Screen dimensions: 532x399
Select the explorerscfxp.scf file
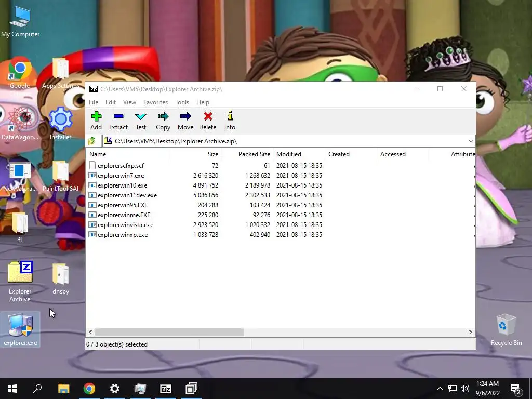[121, 166]
